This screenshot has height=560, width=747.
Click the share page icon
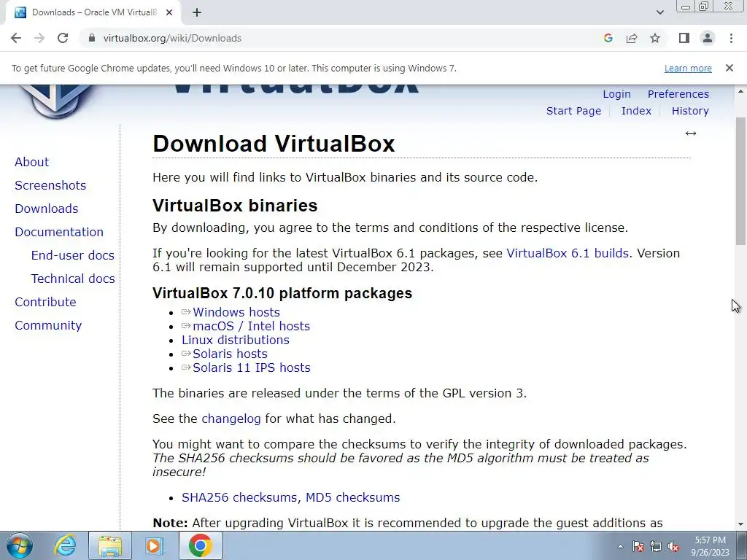(632, 38)
